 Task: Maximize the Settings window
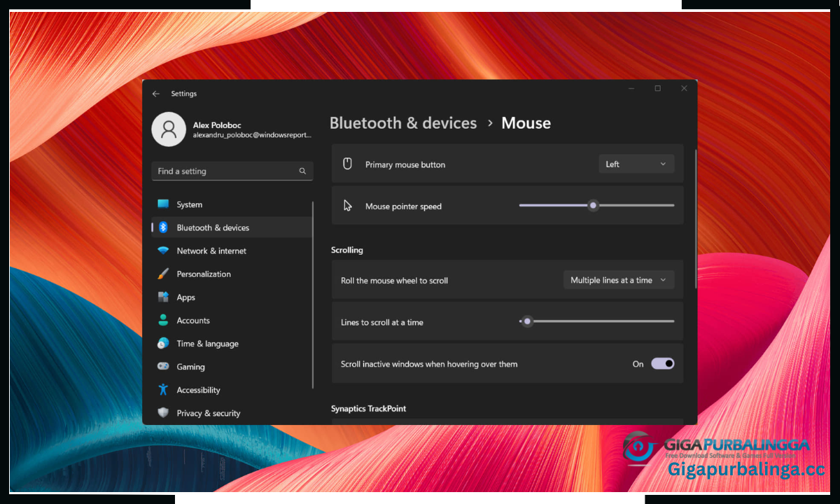click(x=658, y=89)
